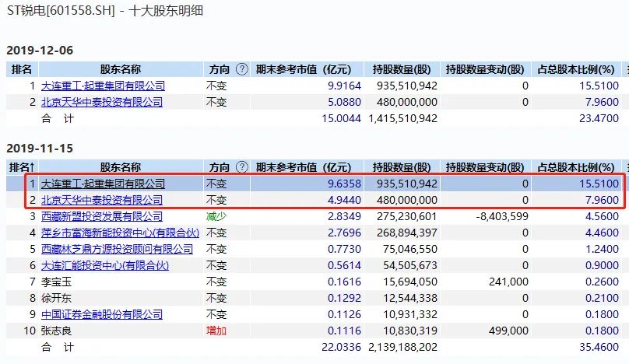Click shares cell 54,505,673
Screen dimensions: 629x364
point(410,265)
